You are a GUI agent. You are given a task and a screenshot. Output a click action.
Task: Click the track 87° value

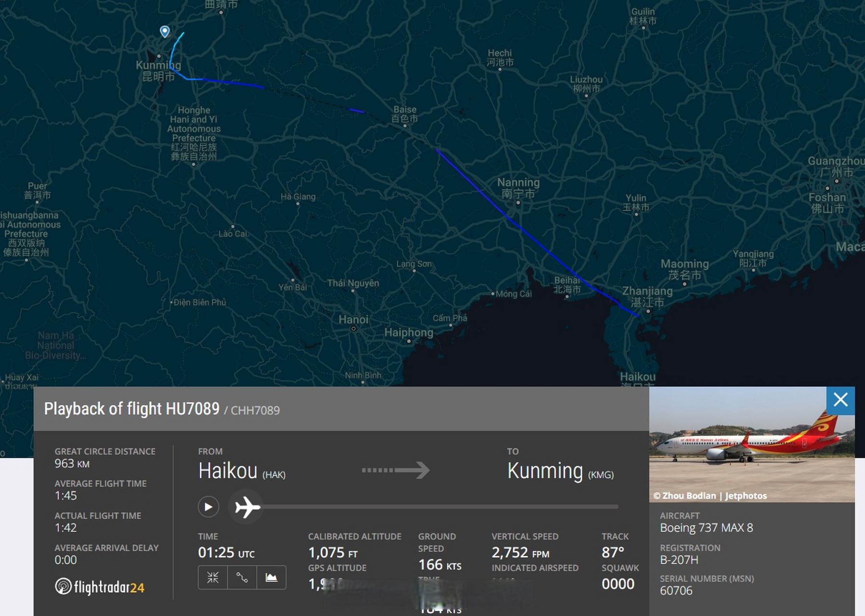coord(612,552)
